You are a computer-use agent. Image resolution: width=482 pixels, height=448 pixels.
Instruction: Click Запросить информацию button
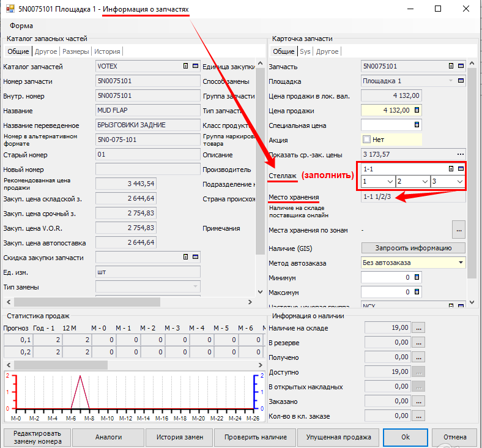coord(413,248)
